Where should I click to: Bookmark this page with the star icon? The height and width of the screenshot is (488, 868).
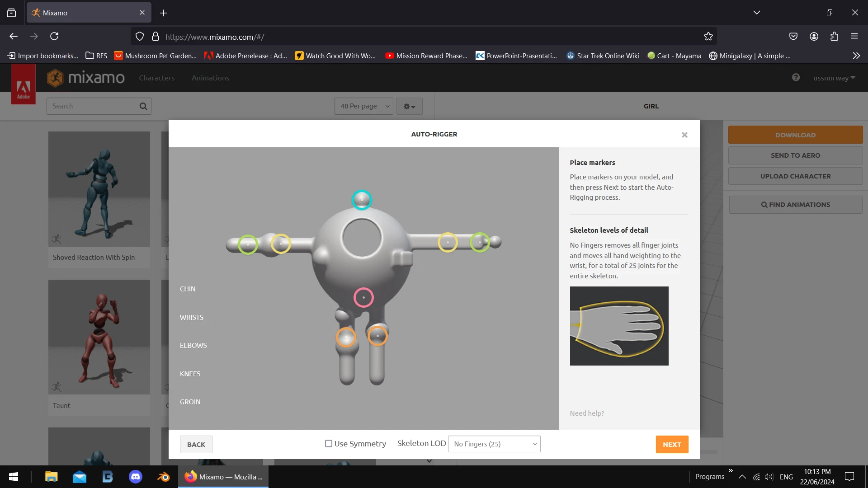tap(708, 37)
